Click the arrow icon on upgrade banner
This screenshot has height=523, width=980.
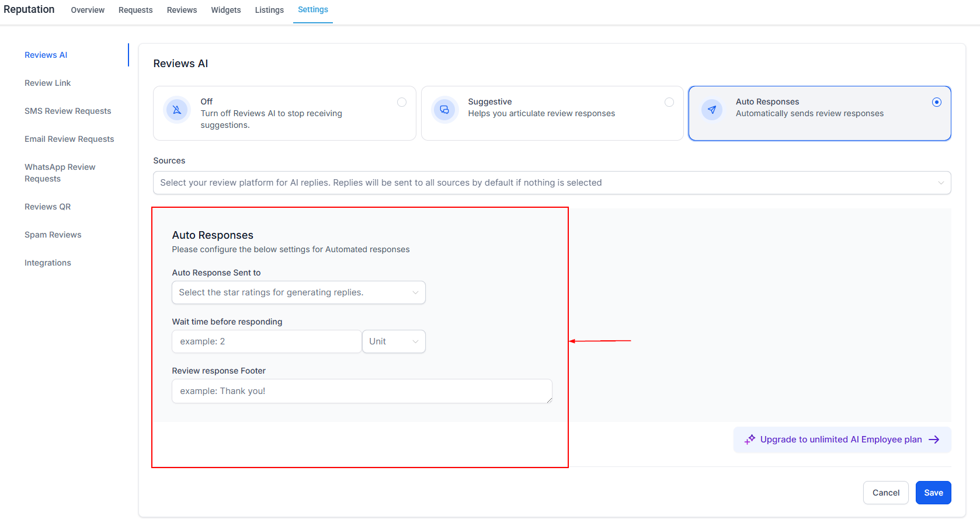(x=934, y=440)
